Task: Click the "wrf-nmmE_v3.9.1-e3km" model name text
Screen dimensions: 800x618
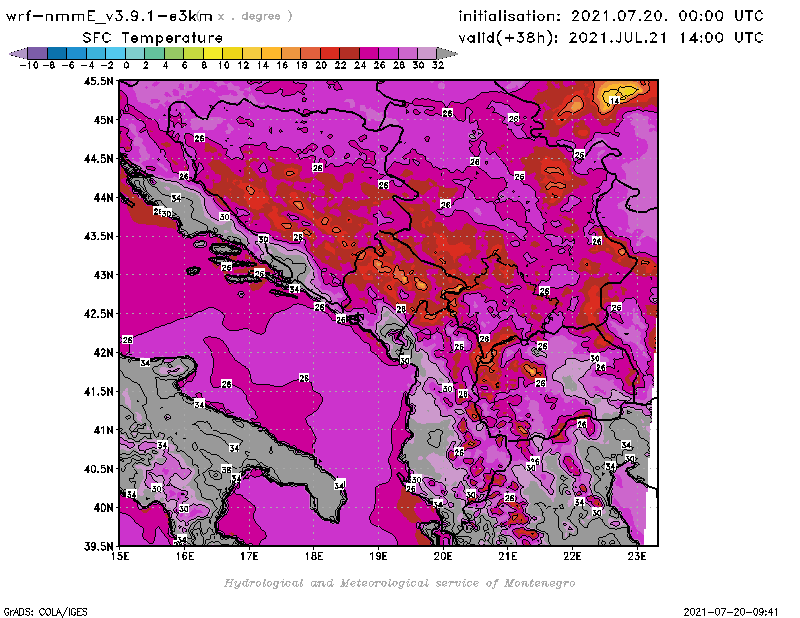Action: coord(109,16)
